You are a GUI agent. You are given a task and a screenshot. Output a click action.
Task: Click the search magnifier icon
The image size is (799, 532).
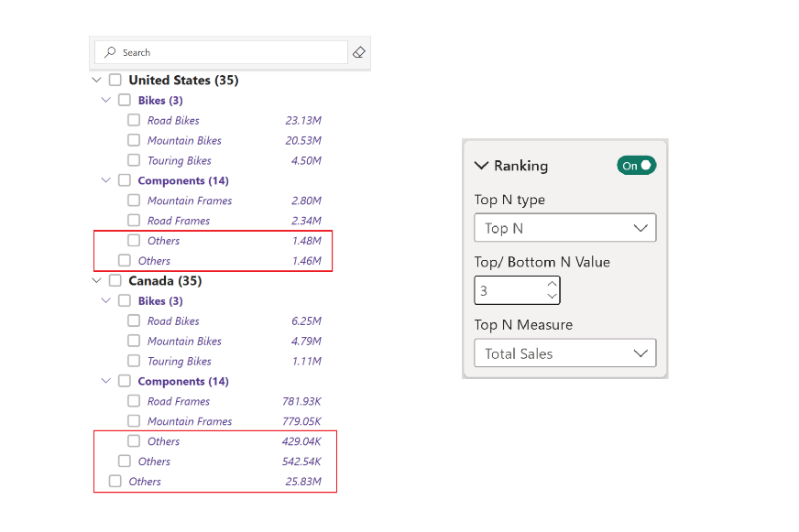pyautogui.click(x=110, y=52)
